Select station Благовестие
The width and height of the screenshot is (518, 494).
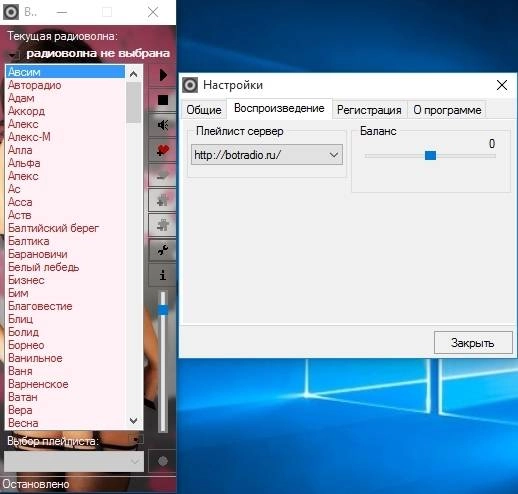click(65, 306)
